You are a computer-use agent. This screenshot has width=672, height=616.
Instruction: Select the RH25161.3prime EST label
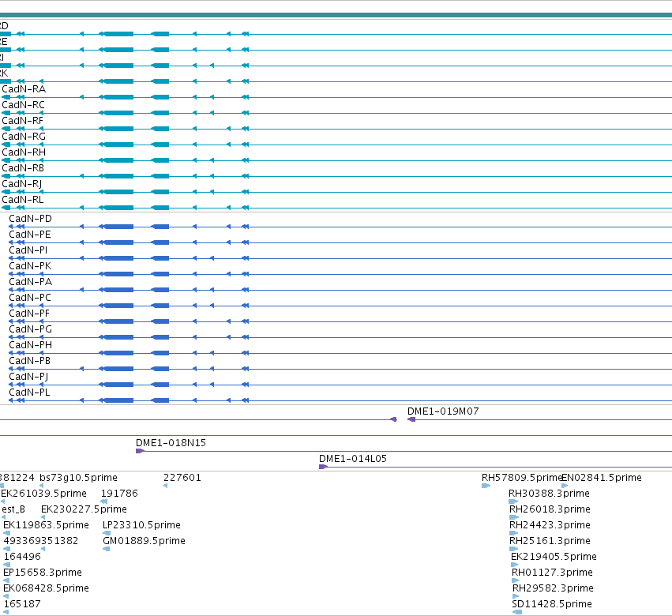pyautogui.click(x=550, y=541)
